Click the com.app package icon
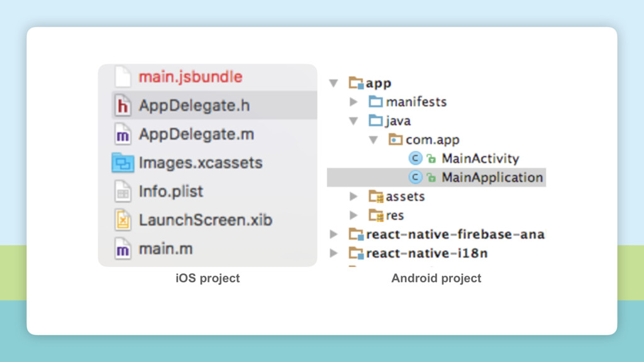This screenshot has height=362, width=644. (395, 140)
